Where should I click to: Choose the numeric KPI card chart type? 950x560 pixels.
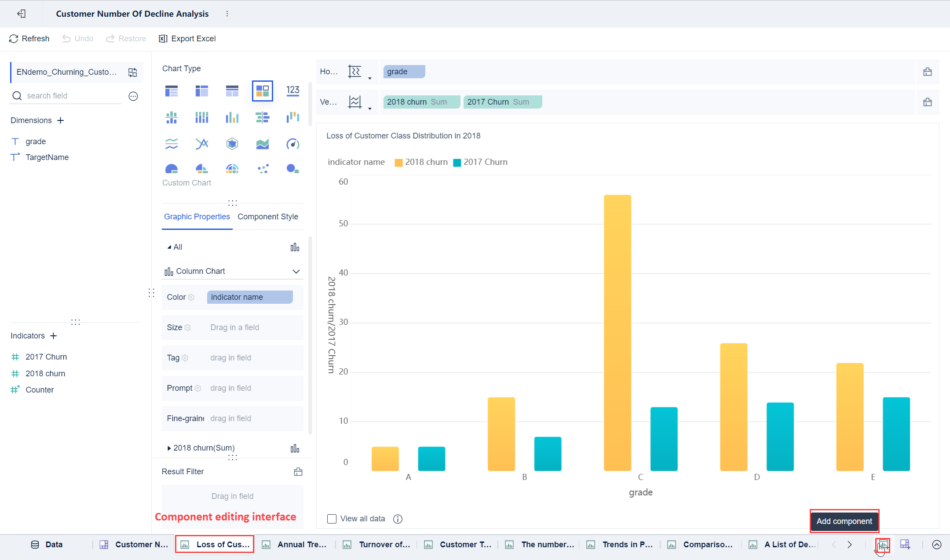pos(292,91)
